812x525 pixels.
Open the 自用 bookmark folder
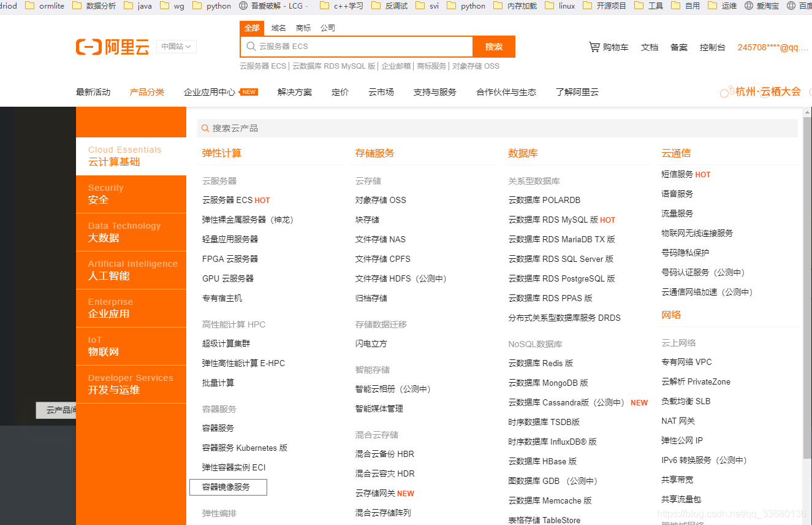click(x=685, y=6)
